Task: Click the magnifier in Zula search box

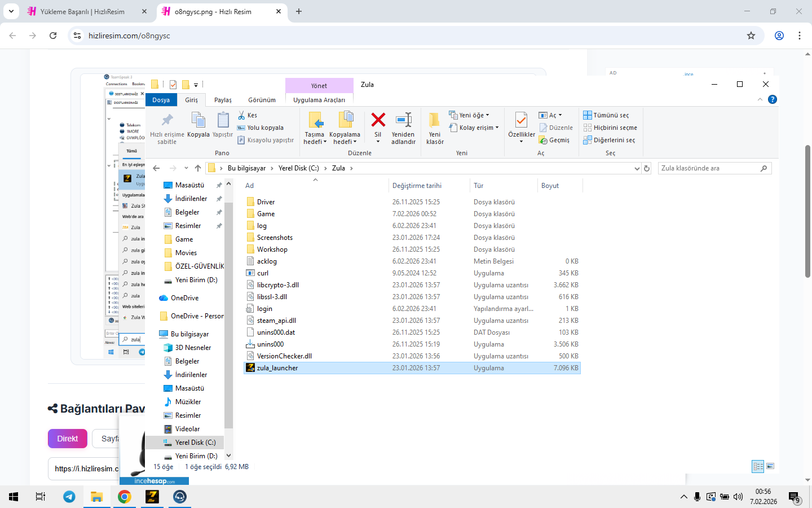Action: (x=764, y=168)
